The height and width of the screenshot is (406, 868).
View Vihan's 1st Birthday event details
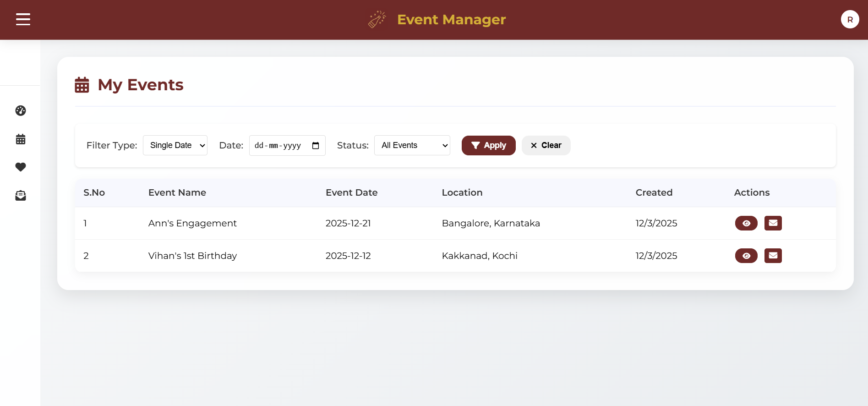(746, 256)
